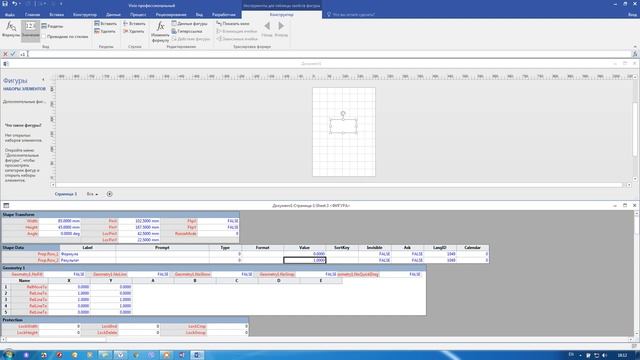The image size is (640, 360).
Task: Click the RelMoveTo row name
Action: click(x=29, y=287)
